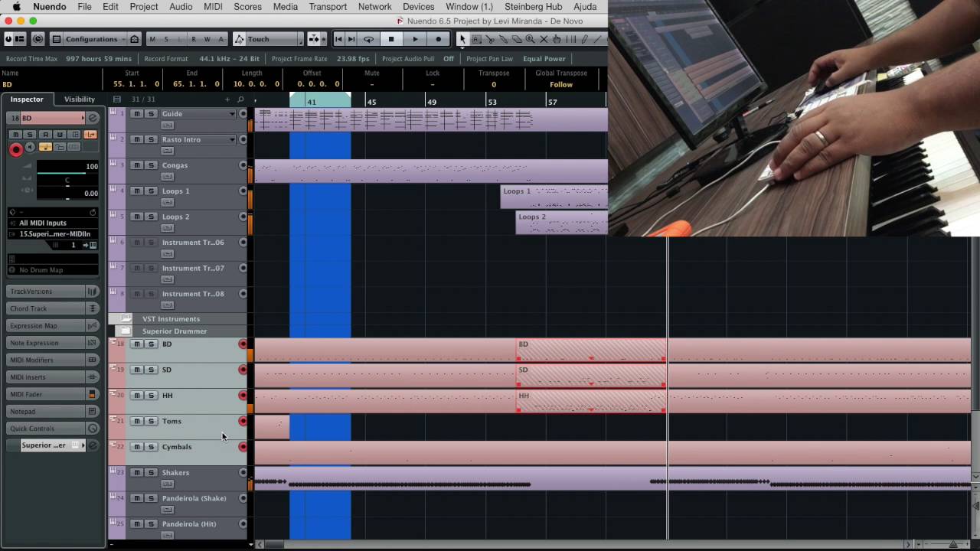This screenshot has height=551, width=980.
Task: Mute the Guide track
Action: tap(137, 114)
